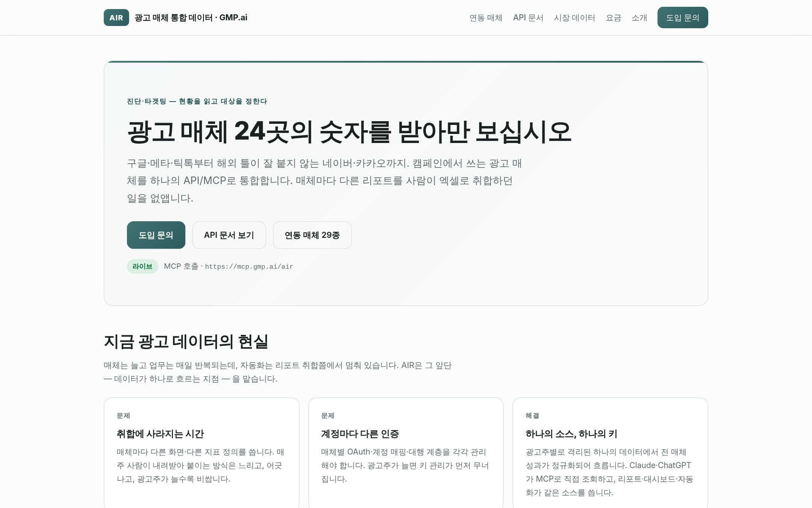Click the paragraph starting 구글·메타·틱톡부터
Screen dimensions: 812x508
(x=324, y=181)
